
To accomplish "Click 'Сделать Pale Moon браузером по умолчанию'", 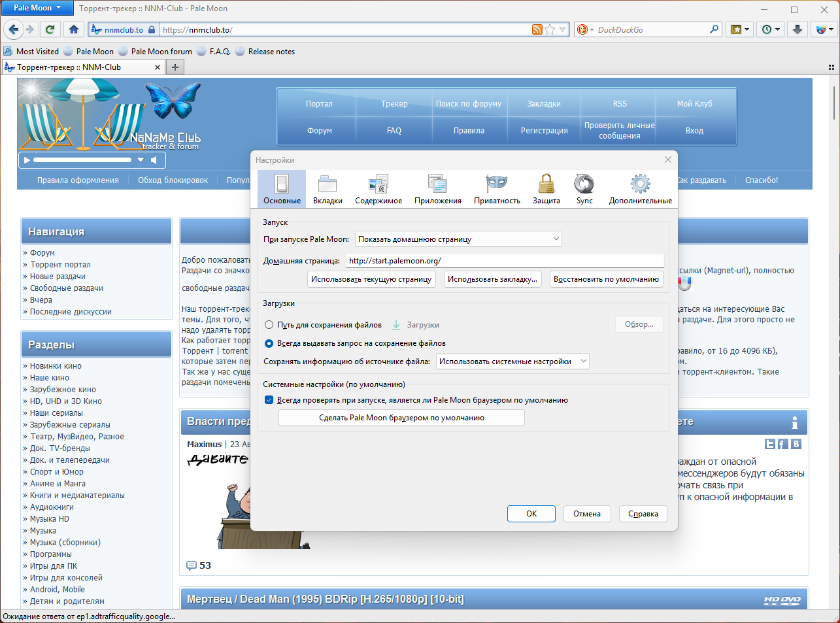I will (x=401, y=418).
